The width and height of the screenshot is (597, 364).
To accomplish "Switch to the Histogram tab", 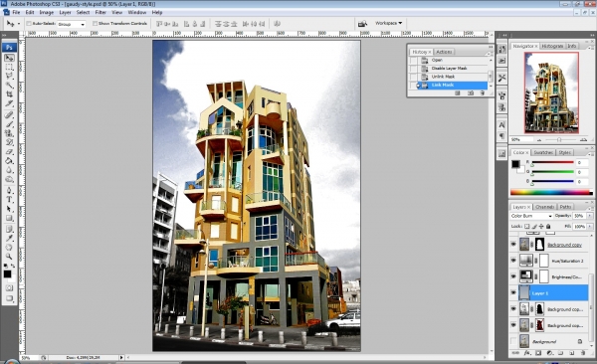I will [552, 46].
